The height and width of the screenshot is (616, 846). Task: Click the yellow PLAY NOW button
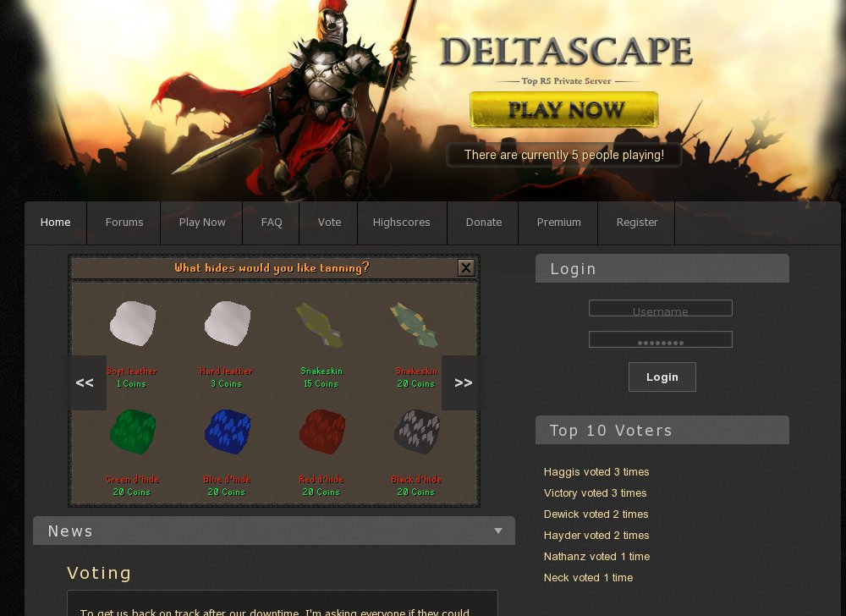[563, 109]
